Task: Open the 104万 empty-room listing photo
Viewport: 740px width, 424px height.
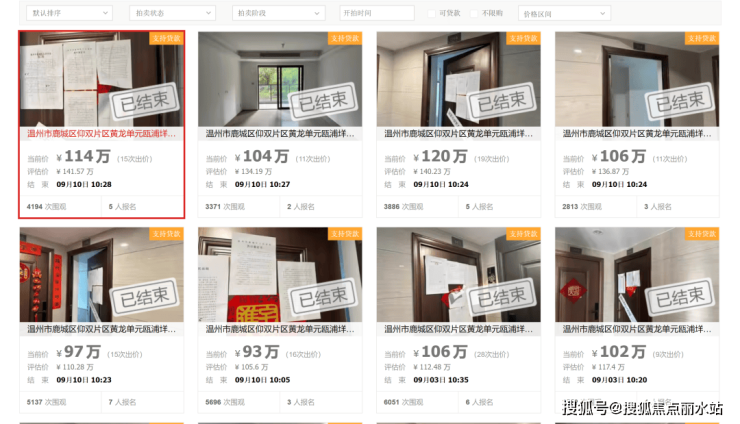Action: coord(280,79)
